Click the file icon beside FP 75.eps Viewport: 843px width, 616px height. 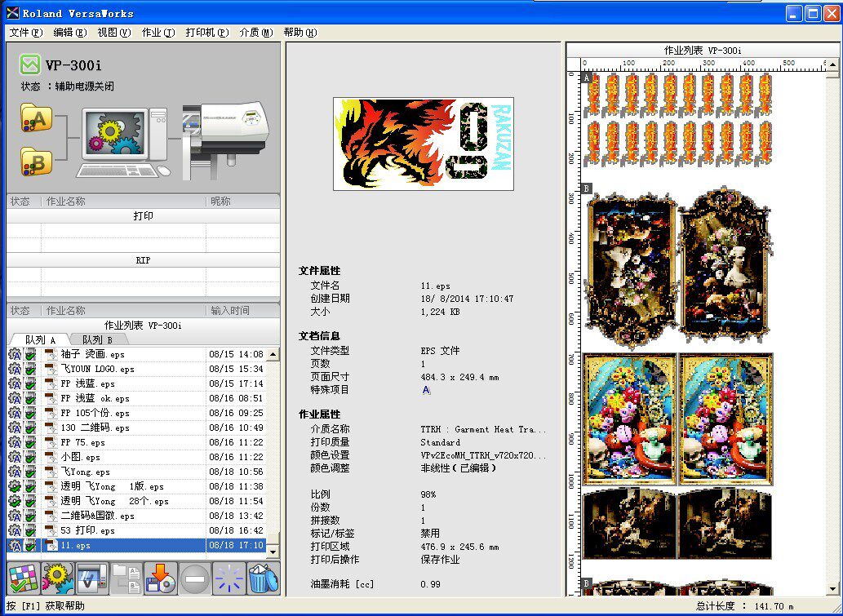(x=51, y=442)
